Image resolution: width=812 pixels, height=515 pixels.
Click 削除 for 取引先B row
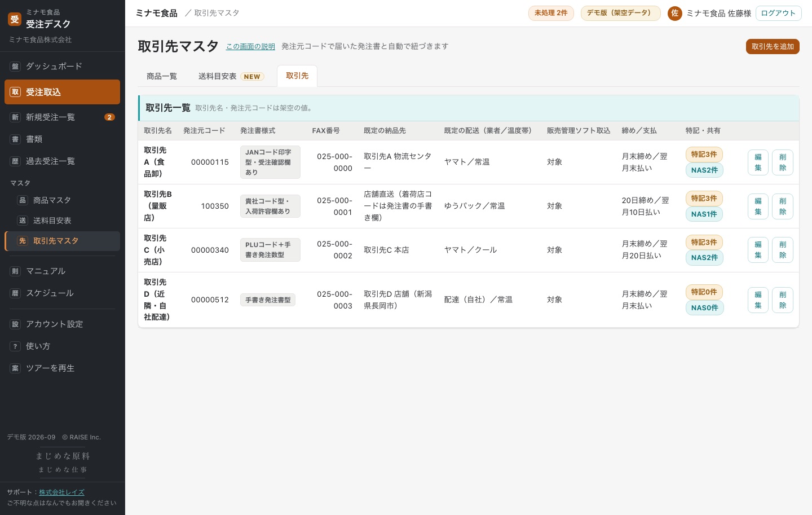pos(783,206)
